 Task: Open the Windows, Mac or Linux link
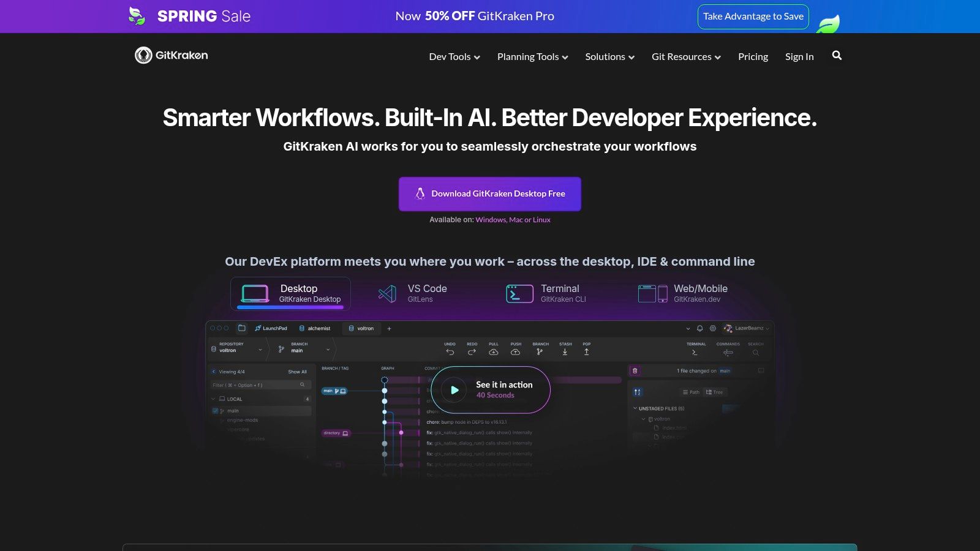(x=513, y=220)
